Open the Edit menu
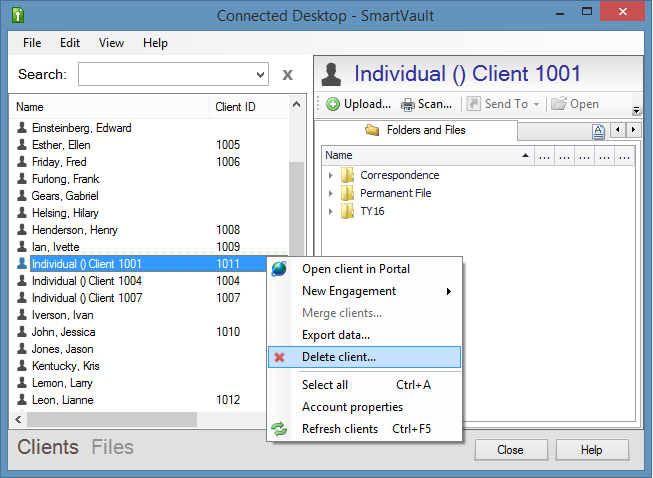 (x=70, y=43)
